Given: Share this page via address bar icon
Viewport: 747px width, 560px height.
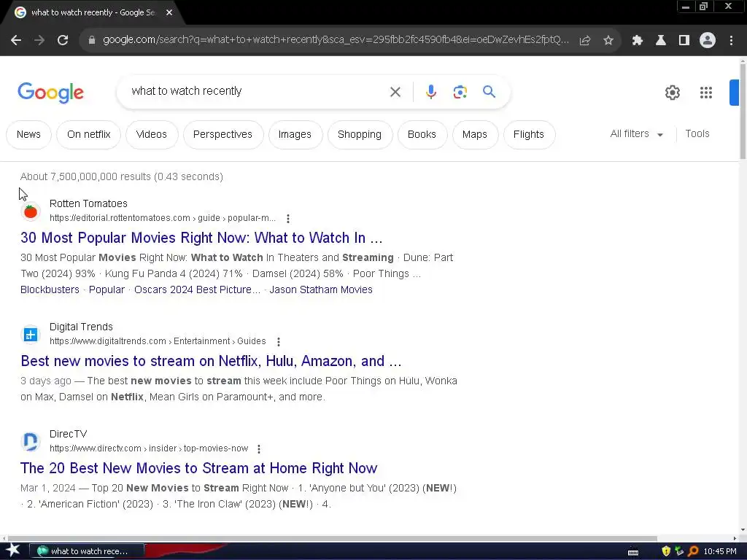Looking at the screenshot, I should click(585, 41).
